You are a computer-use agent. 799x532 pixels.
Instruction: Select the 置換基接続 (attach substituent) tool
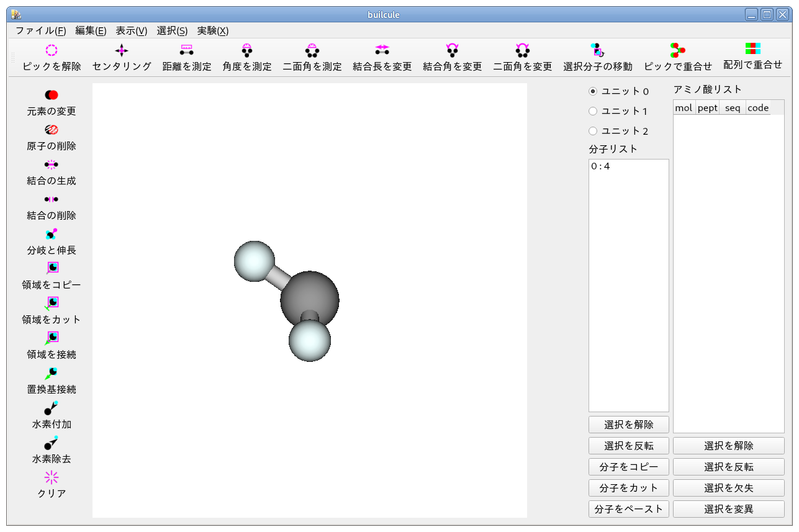point(50,382)
